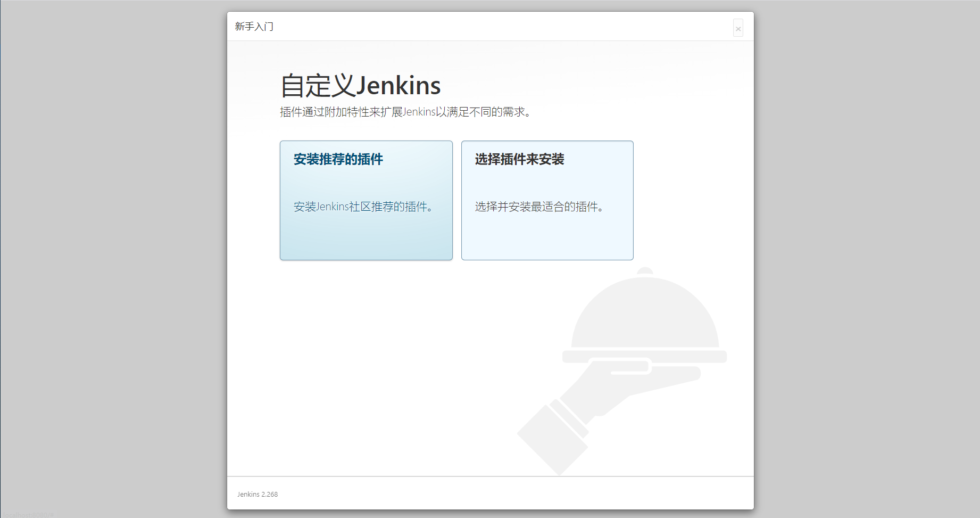This screenshot has width=980, height=518.
Task: Click the 选择插件来安装 card
Action: click(547, 200)
